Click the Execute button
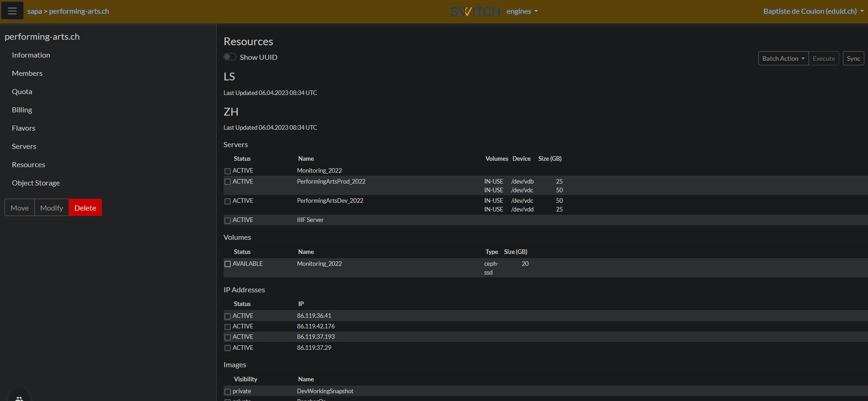 pos(824,58)
